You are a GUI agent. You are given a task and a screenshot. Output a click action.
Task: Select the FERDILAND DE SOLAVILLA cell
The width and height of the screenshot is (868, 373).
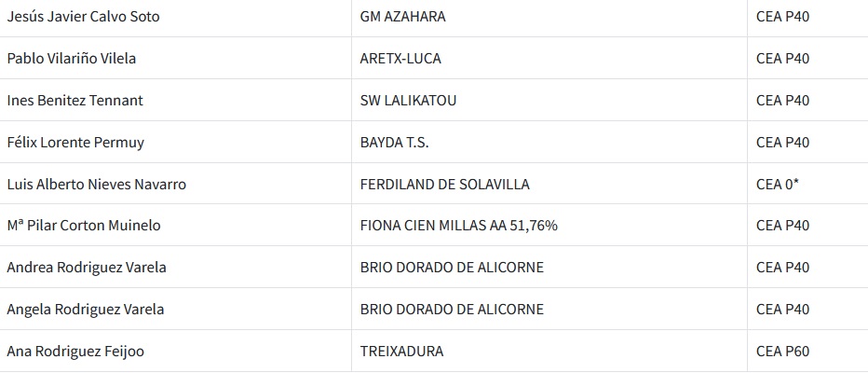click(x=444, y=185)
